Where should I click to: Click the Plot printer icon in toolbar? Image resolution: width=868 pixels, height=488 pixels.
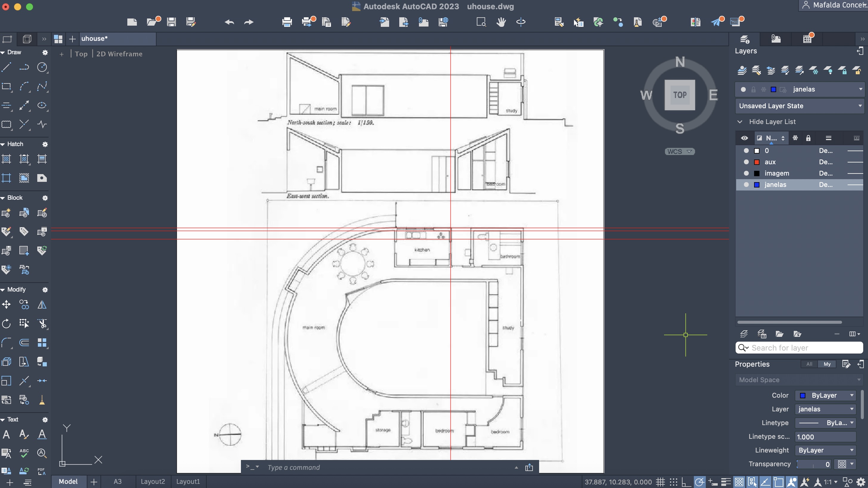point(287,22)
